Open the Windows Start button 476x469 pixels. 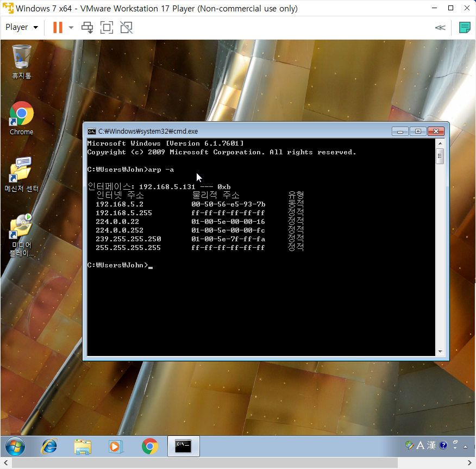click(15, 446)
